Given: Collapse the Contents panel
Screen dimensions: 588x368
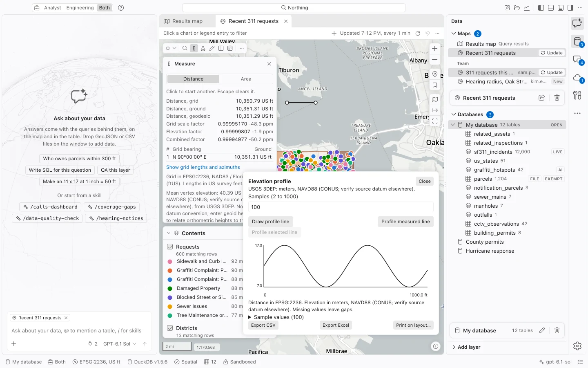Looking at the screenshot, I should [x=169, y=233].
